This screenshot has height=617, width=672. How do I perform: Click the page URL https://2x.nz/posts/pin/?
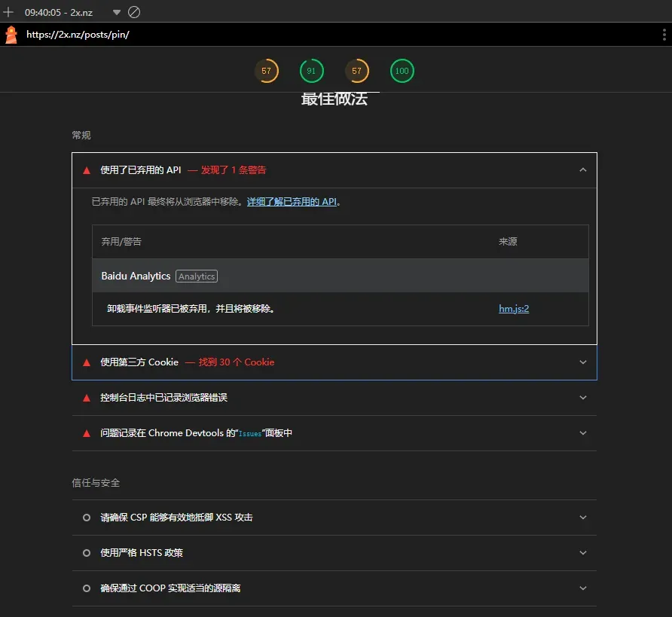(78, 35)
